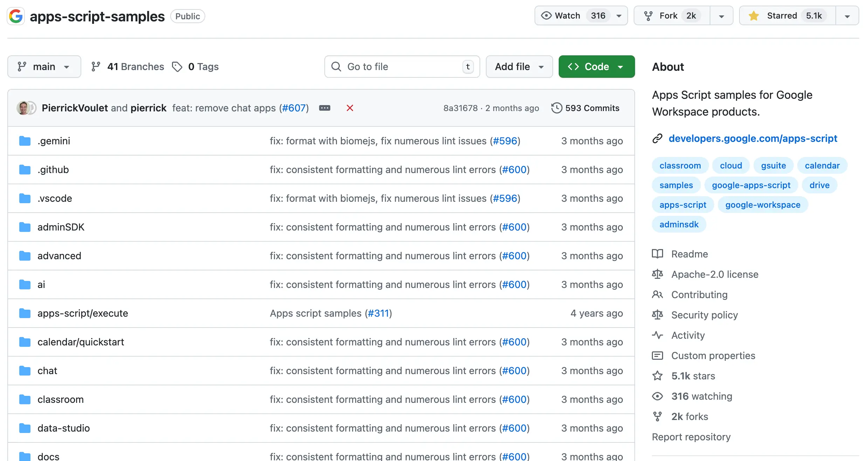Click the Tags icon beside 0 Tags
Viewport: 868px width, 461px height.
pyautogui.click(x=177, y=67)
